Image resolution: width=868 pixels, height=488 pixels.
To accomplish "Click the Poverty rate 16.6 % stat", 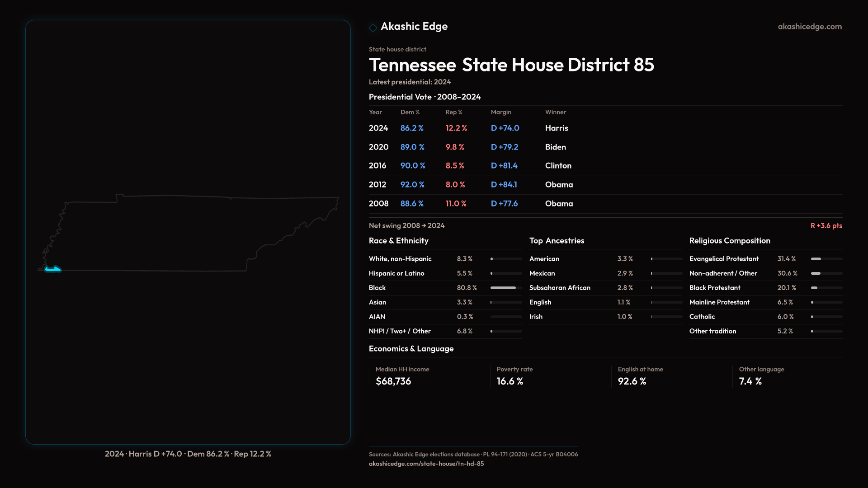I will (x=509, y=381).
